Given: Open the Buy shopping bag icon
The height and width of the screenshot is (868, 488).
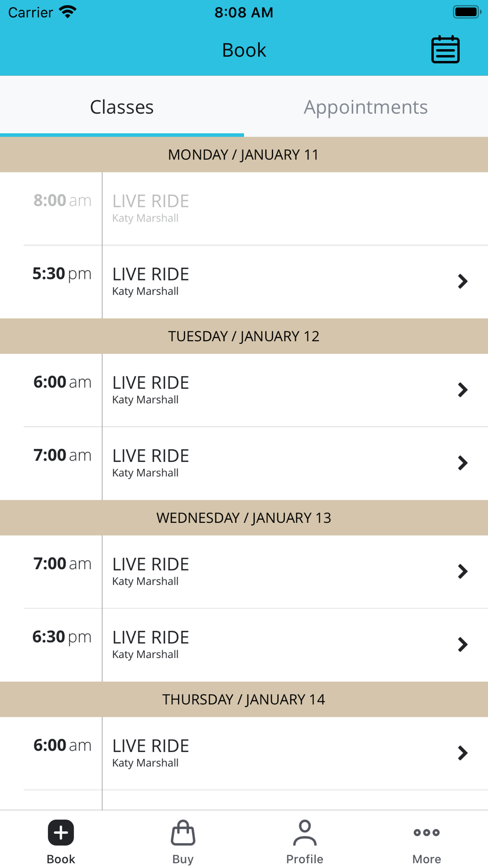Looking at the screenshot, I should (183, 833).
